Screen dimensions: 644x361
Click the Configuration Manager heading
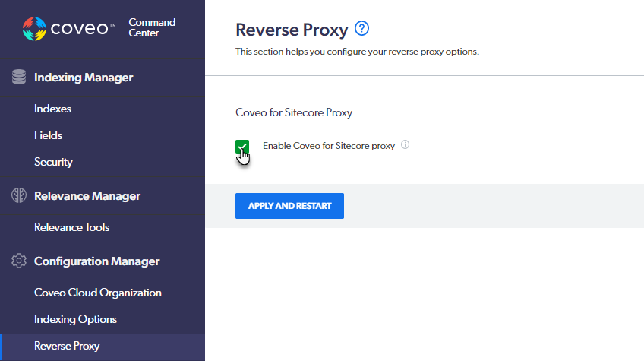(x=97, y=261)
